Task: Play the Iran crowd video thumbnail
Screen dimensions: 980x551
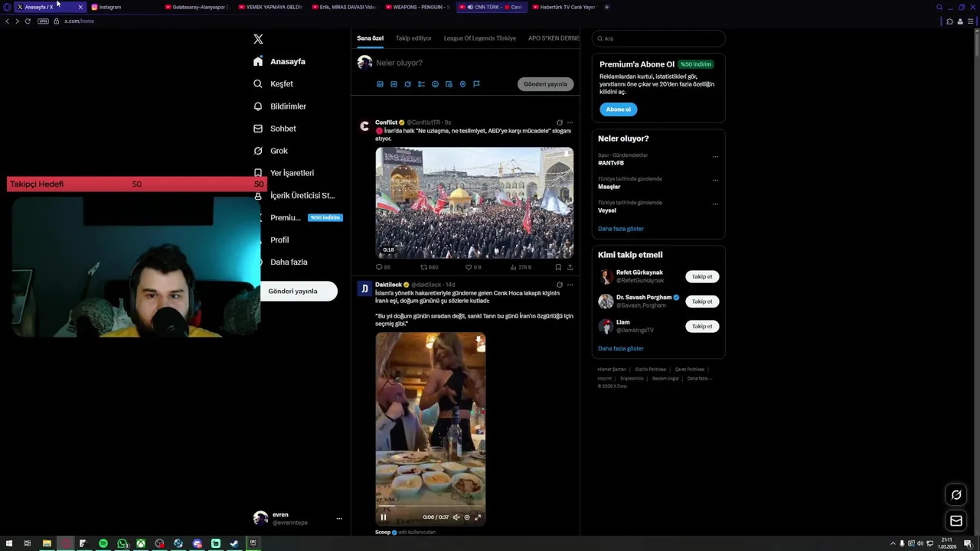Action: pos(474,203)
